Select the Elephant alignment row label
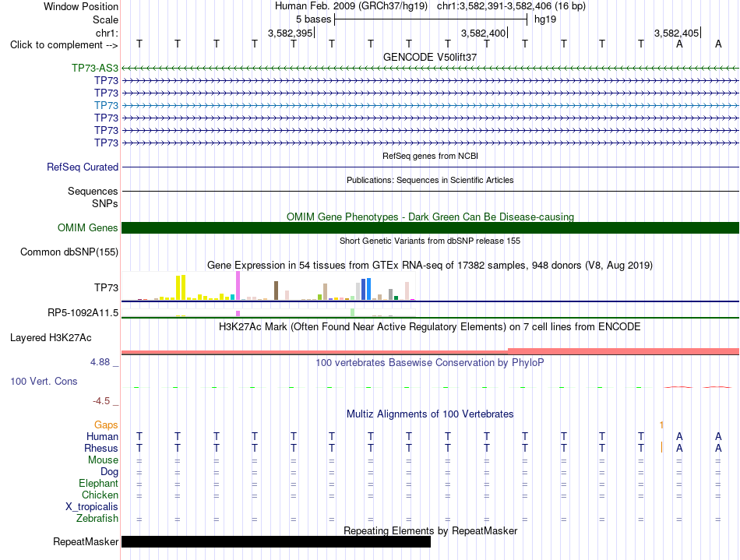 tap(98, 484)
